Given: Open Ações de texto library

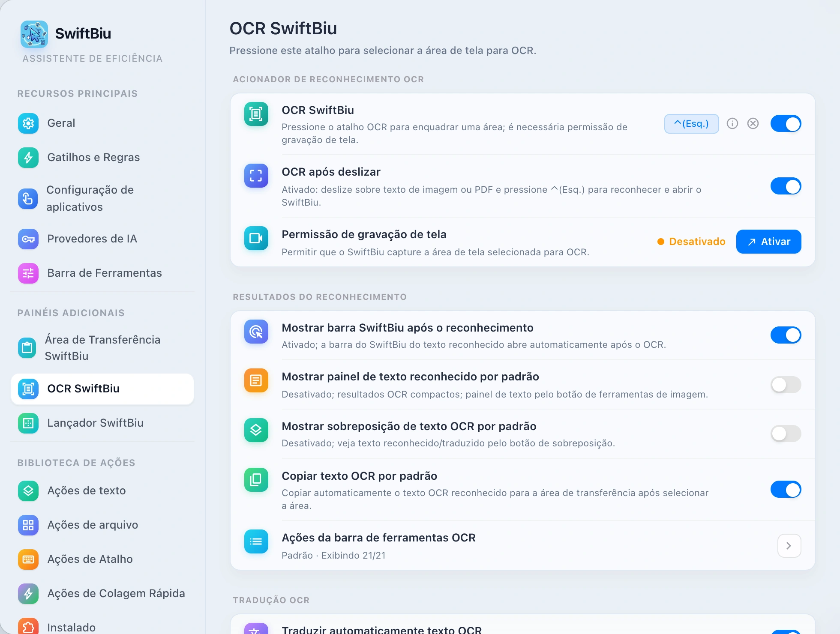Looking at the screenshot, I should coord(102,491).
